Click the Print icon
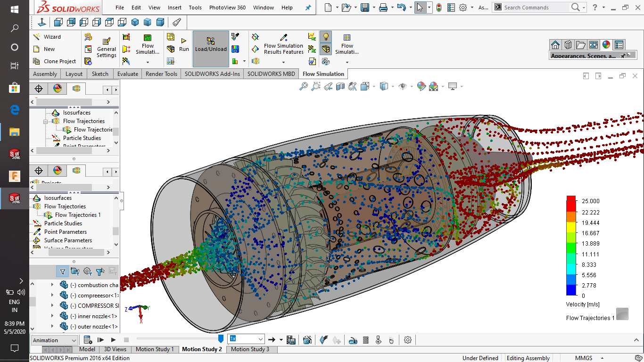Viewport: 644px width, 362px height. point(383,8)
